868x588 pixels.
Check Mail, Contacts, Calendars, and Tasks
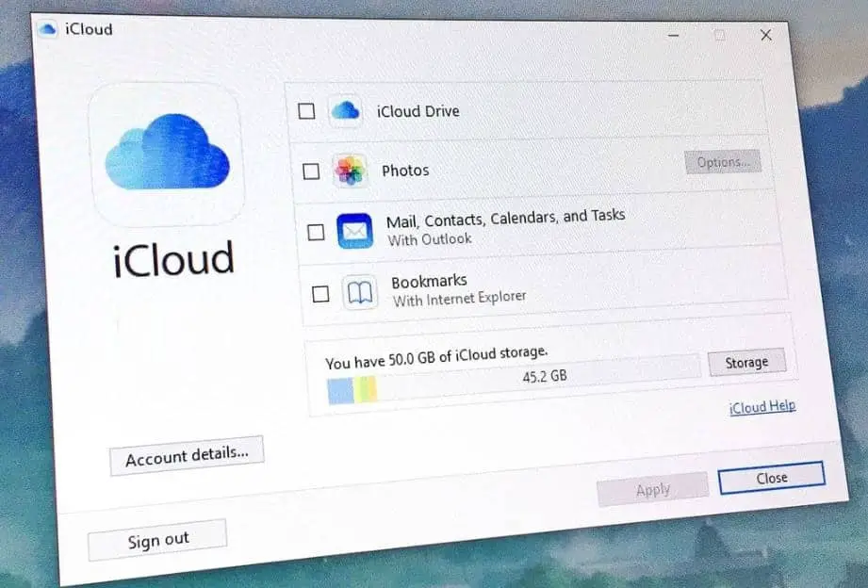[x=316, y=232]
